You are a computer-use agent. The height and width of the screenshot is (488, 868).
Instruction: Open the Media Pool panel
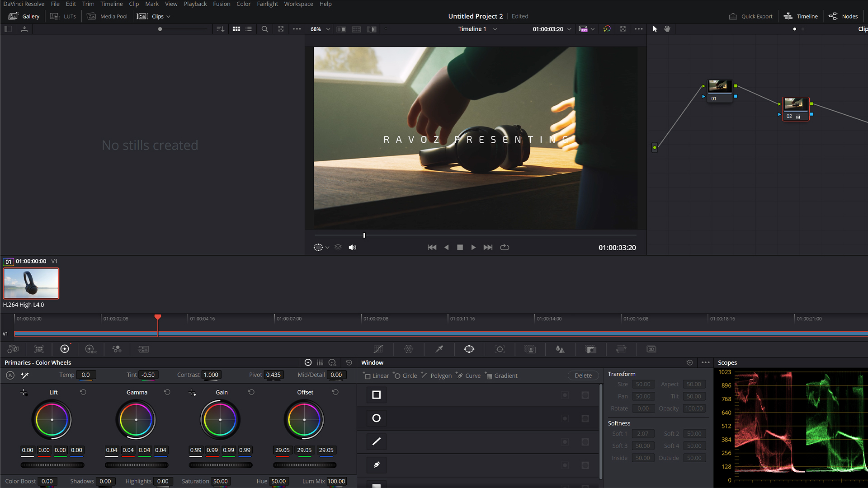pos(107,16)
